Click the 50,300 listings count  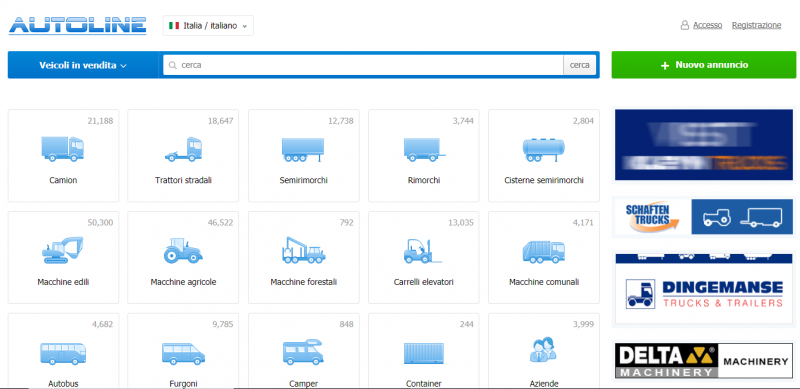click(x=101, y=223)
